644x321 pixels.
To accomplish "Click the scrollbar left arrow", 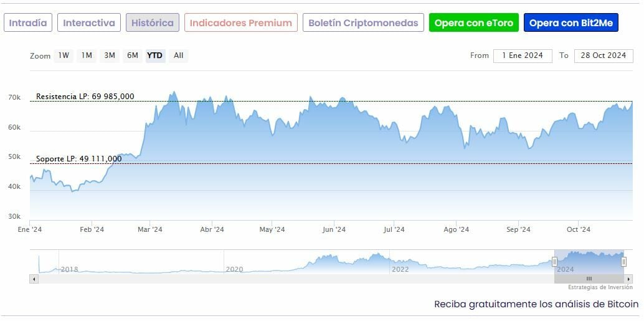I will pos(34,279).
